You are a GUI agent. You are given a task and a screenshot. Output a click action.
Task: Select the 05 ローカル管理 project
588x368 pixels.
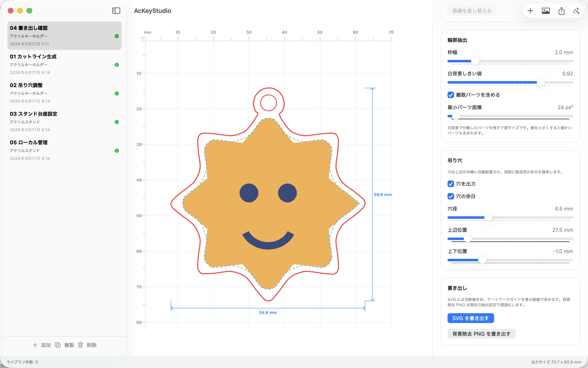tap(64, 150)
